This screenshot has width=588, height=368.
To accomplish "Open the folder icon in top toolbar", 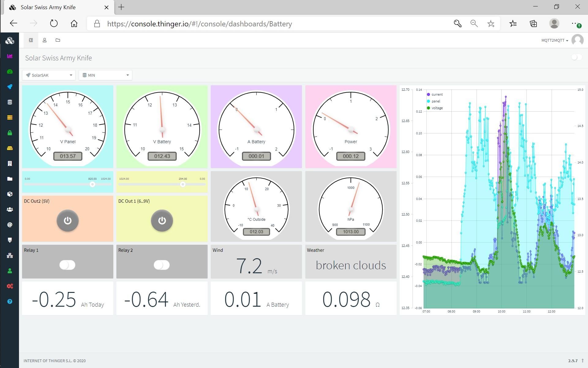I will [x=58, y=40].
